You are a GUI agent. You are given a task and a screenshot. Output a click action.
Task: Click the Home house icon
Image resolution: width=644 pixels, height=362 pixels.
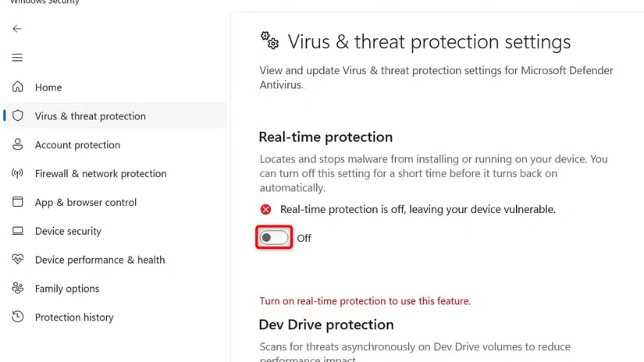click(x=17, y=87)
